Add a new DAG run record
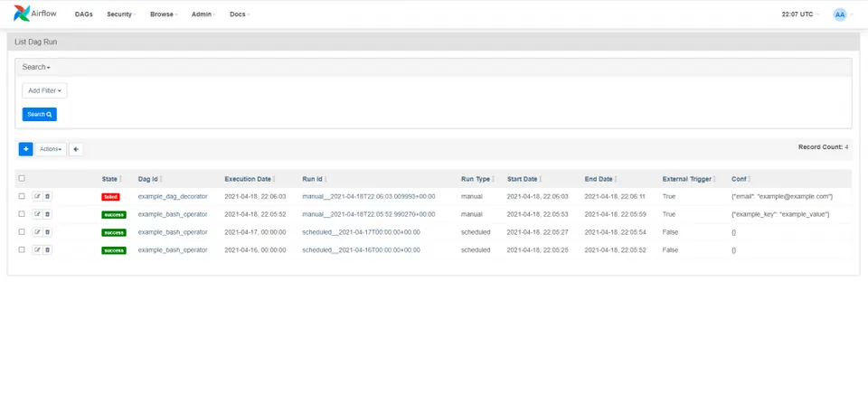The height and width of the screenshot is (394, 868). pyautogui.click(x=25, y=149)
